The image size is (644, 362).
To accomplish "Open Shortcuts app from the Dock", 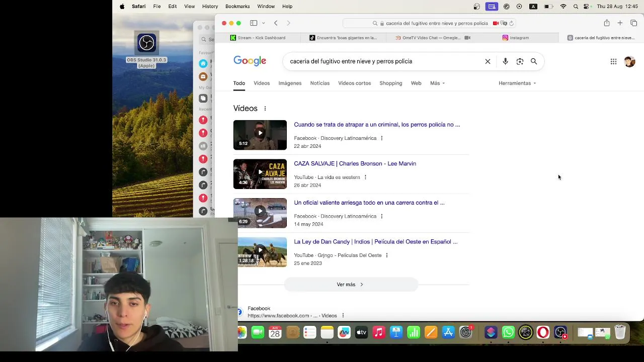I will pyautogui.click(x=491, y=332).
